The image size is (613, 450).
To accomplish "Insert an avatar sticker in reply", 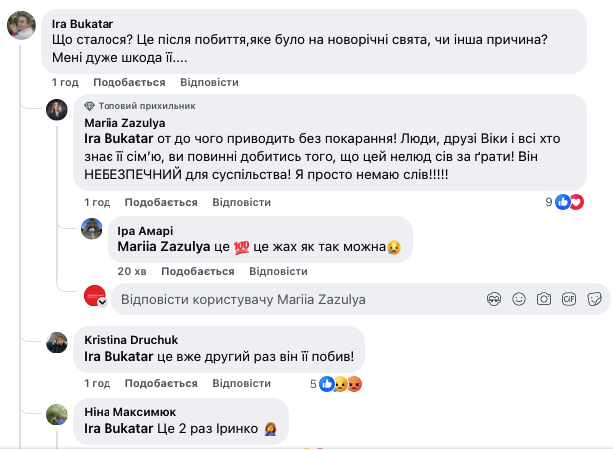I will [493, 298].
